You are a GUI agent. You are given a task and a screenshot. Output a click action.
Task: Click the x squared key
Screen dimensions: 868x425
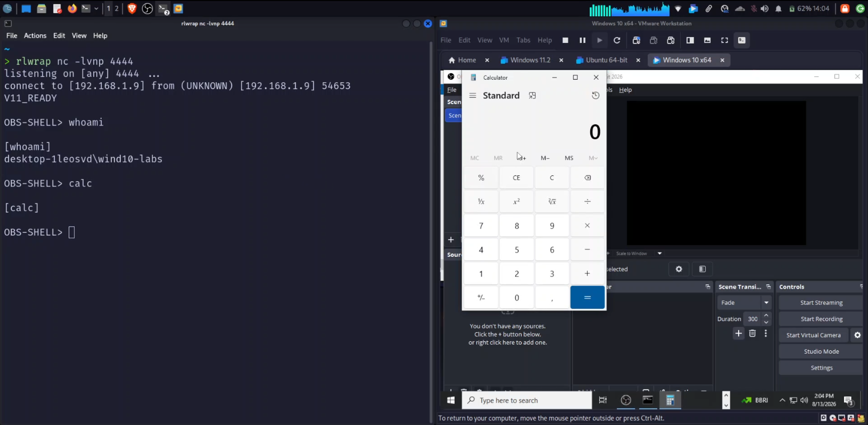pos(517,202)
